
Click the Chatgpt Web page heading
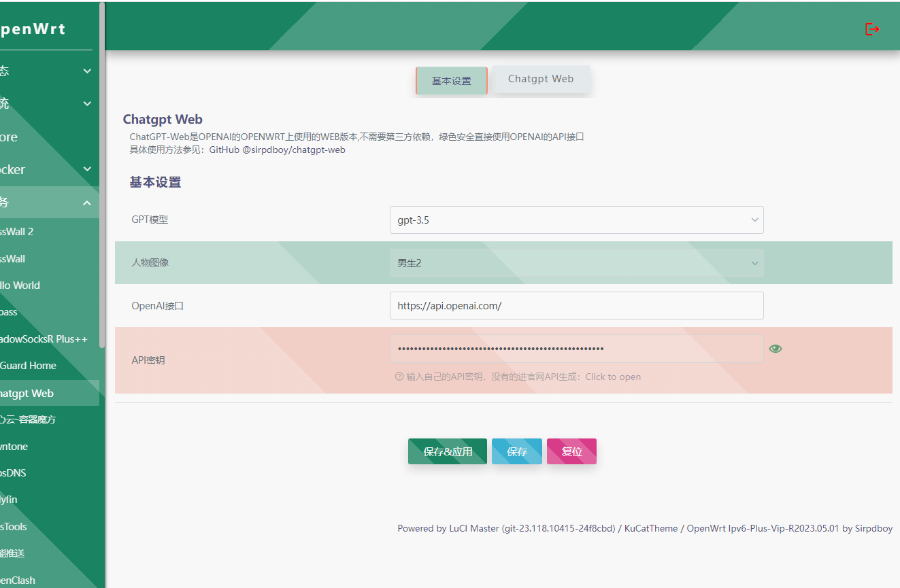163,120
